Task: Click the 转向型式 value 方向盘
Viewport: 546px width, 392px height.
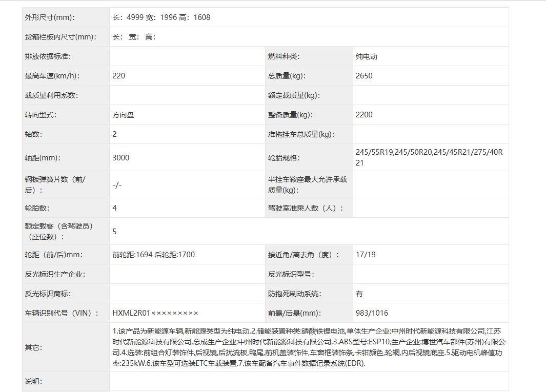Action: tap(123, 115)
